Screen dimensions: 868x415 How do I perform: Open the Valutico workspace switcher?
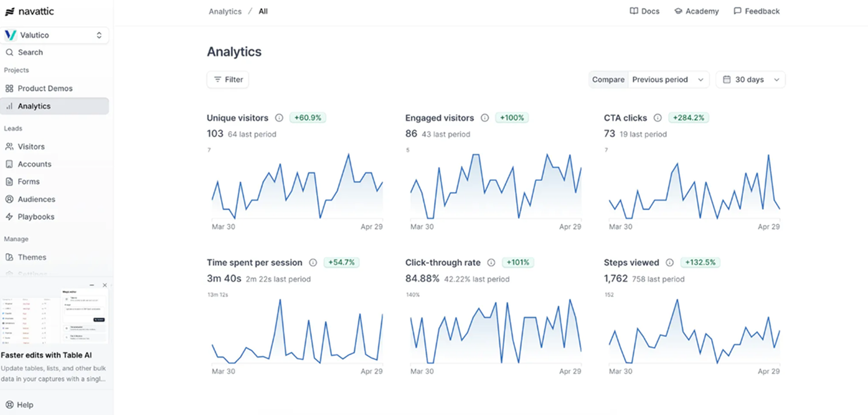tap(55, 35)
